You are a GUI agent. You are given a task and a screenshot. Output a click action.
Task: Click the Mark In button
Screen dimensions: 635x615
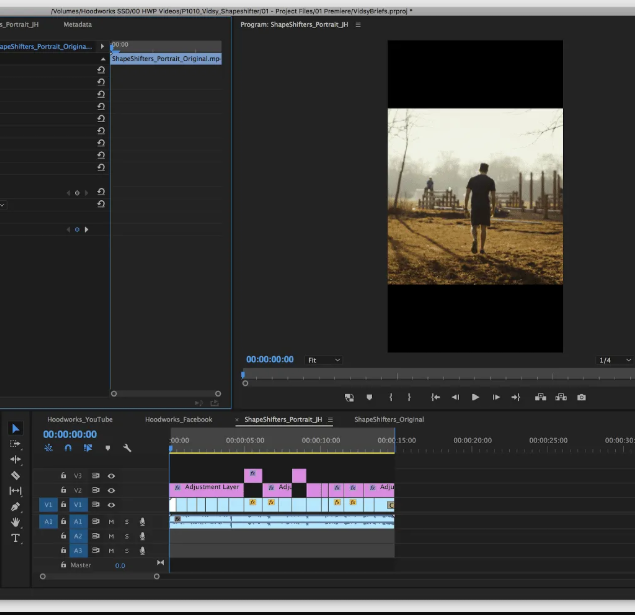(391, 397)
